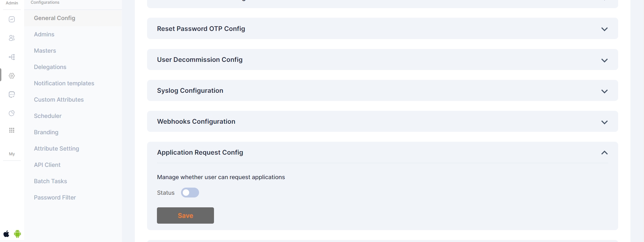
Task: Open the users icon in sidebar
Action: [12, 38]
